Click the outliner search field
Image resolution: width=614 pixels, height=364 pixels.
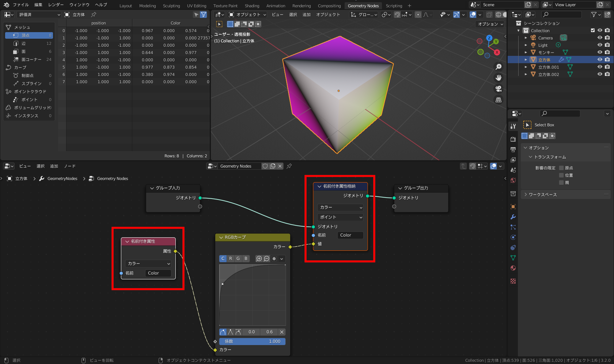pos(562,15)
